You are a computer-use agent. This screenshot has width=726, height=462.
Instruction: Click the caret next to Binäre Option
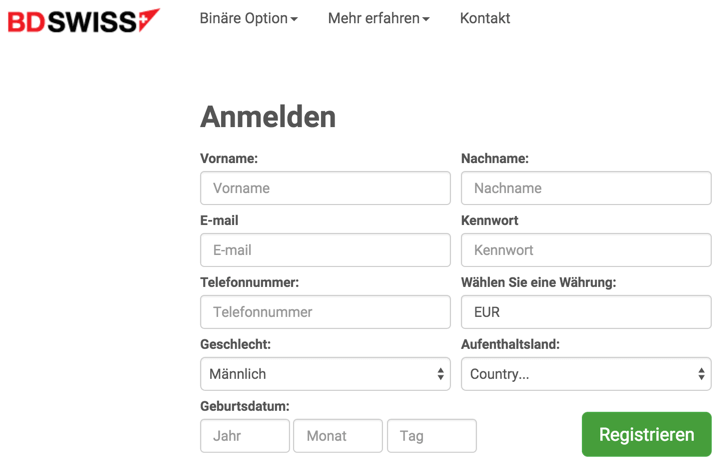[294, 19]
